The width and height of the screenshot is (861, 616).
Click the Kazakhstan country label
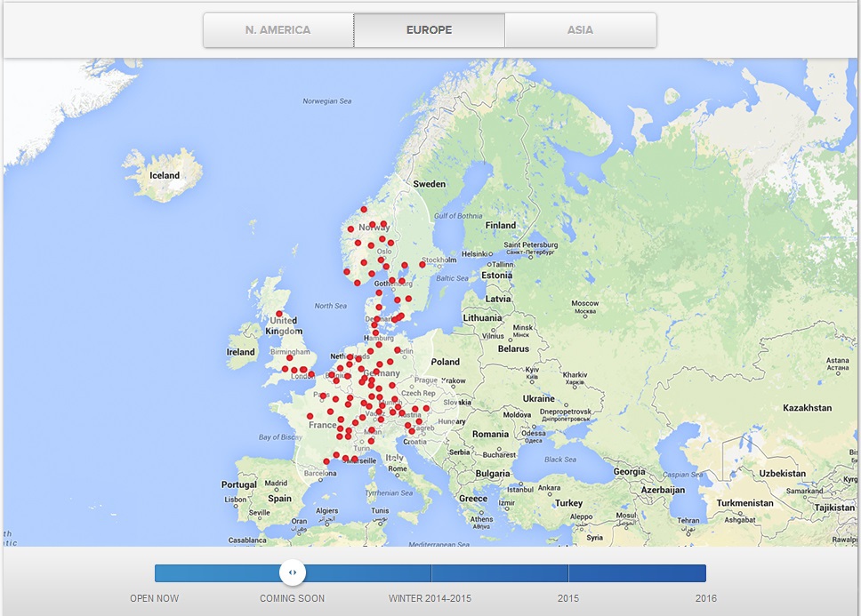click(x=808, y=408)
